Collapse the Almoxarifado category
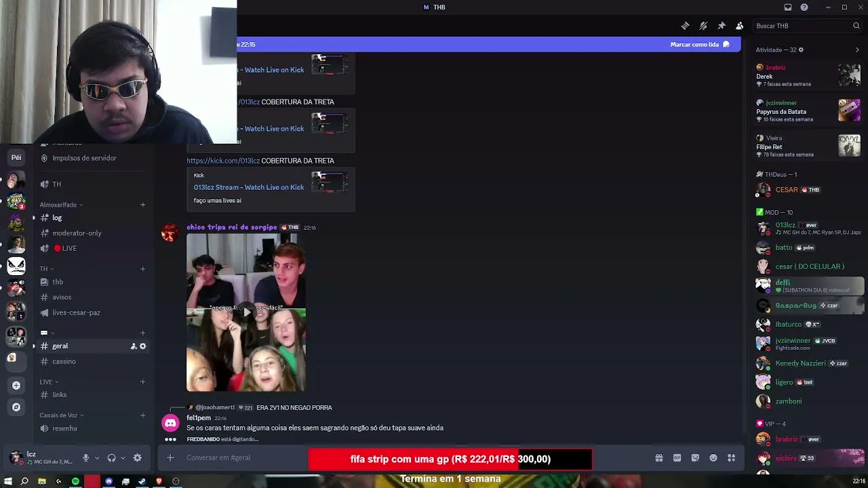This screenshot has width=868, height=488. pyautogui.click(x=61, y=205)
